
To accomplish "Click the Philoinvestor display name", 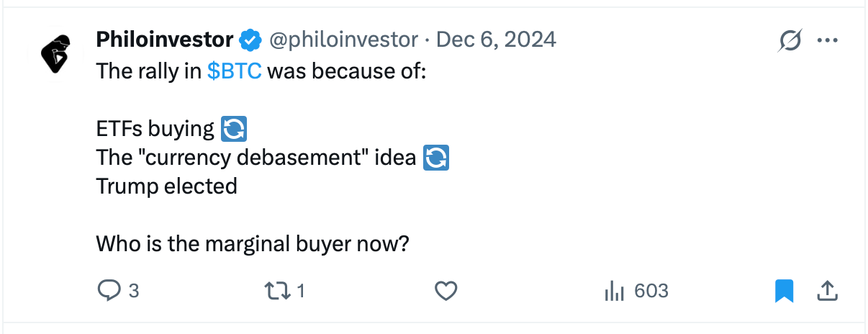I will coord(165,40).
